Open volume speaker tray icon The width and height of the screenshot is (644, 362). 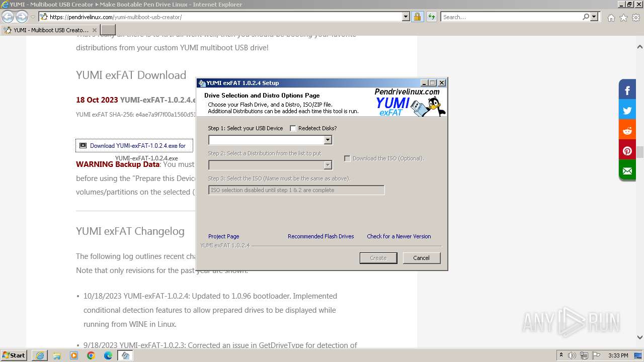click(573, 355)
